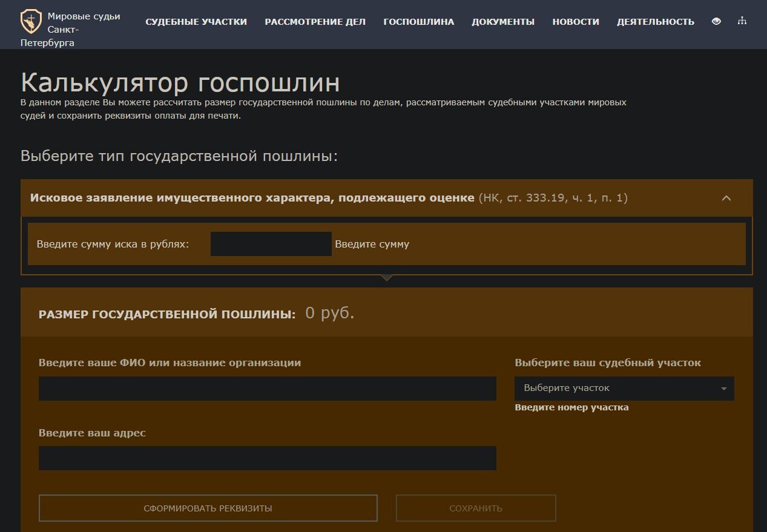The width and height of the screenshot is (767, 532).
Task: Click the СОХРАНИТЬ button
Action: coord(475,508)
